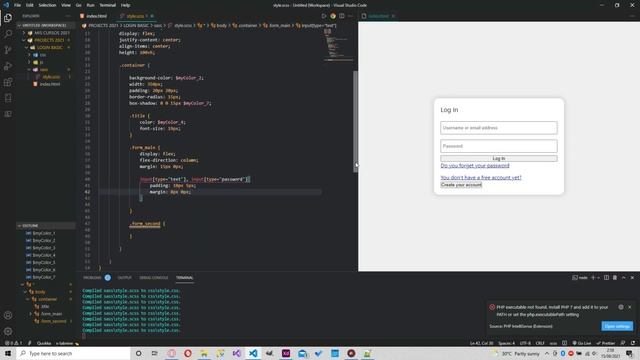Open Explorer panel More Actions ellipsis

click(68, 16)
